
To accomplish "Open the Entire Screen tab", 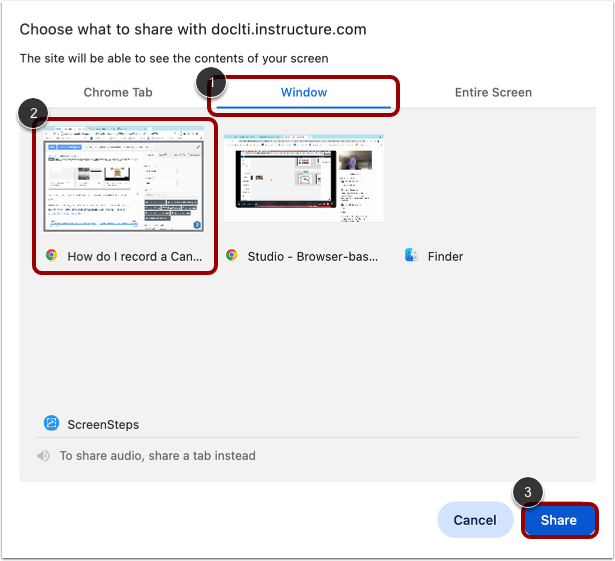I will point(493,93).
